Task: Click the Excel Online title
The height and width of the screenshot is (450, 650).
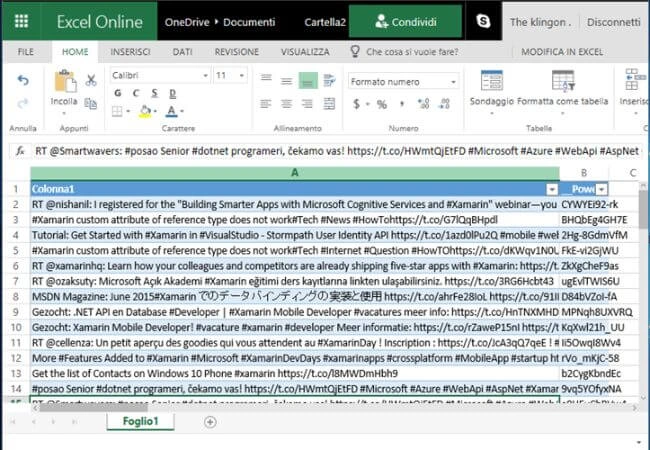Action: pyautogui.click(x=99, y=22)
